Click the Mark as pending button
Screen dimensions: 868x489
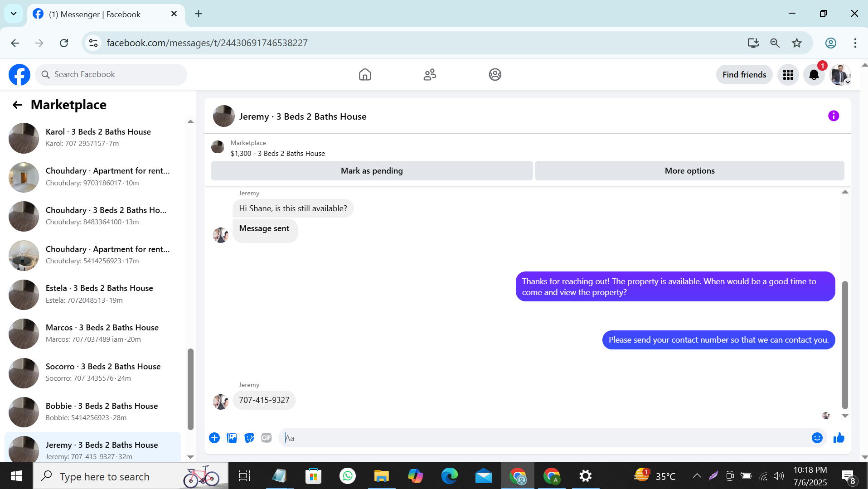tap(372, 171)
